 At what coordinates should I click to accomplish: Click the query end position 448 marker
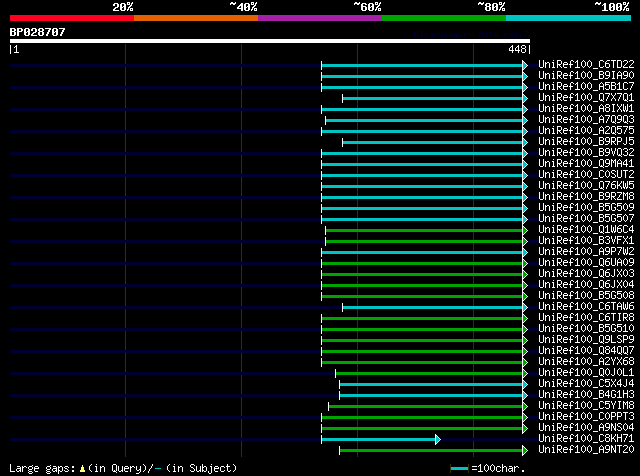point(519,49)
